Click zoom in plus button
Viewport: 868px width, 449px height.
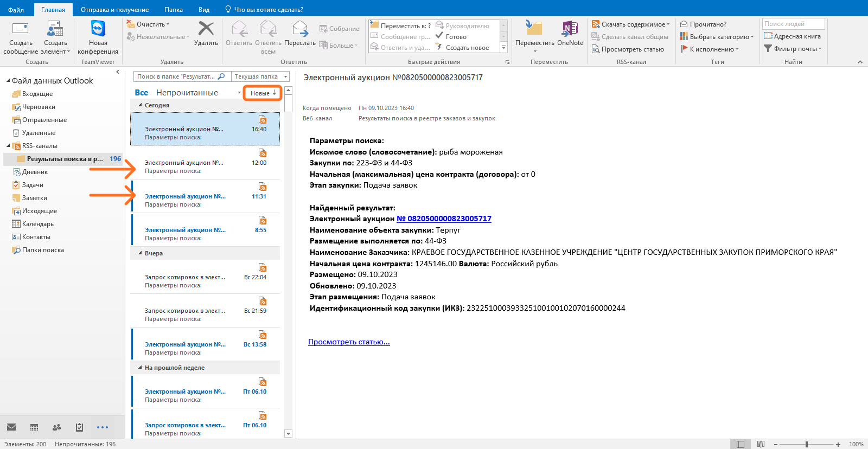838,444
